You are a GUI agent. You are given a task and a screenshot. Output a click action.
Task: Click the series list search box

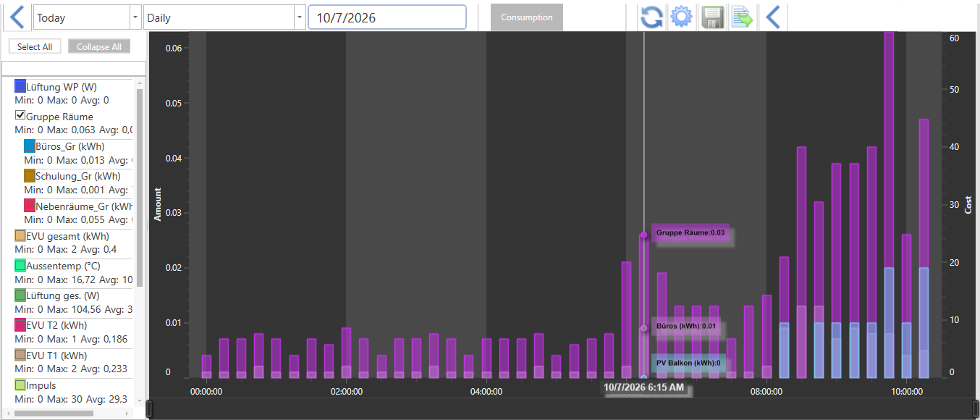tap(74, 69)
